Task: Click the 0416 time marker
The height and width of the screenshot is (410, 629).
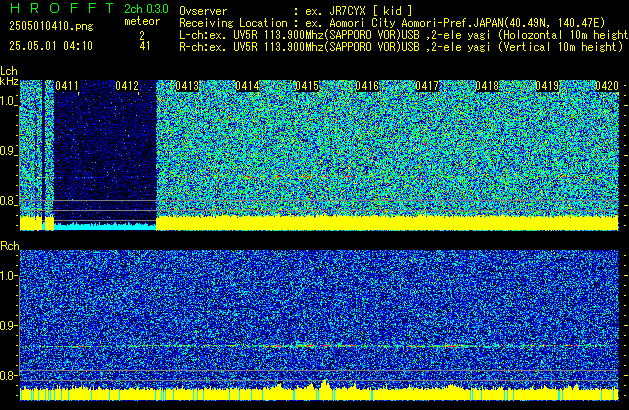Action: tap(367, 86)
